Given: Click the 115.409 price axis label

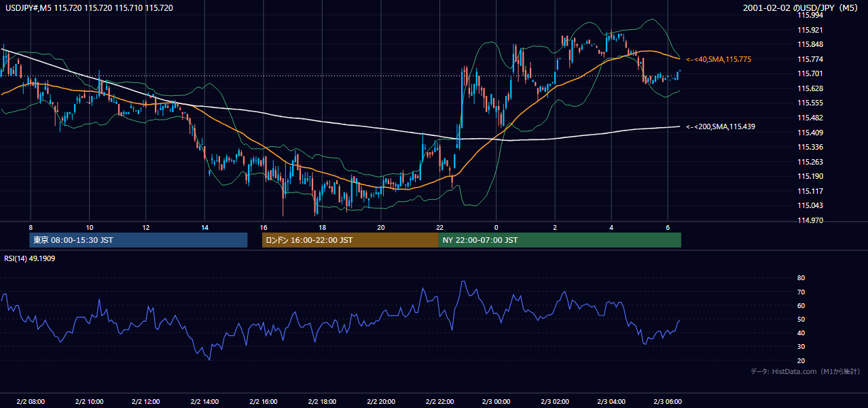Looking at the screenshot, I should point(810,133).
